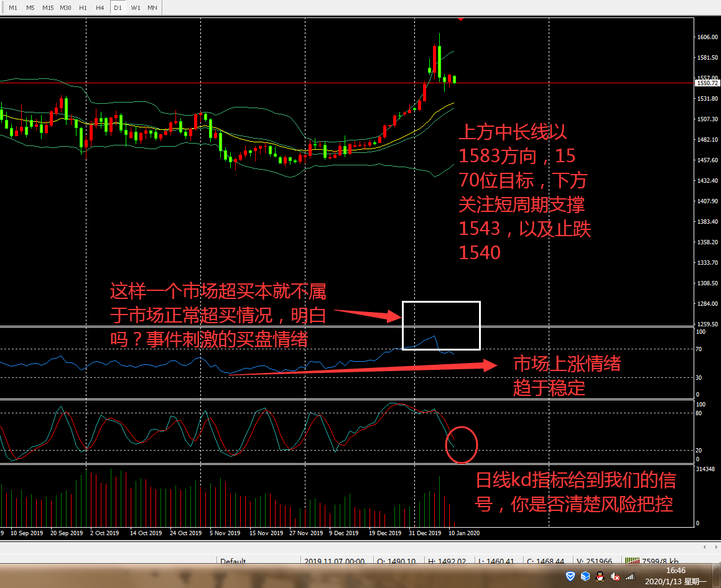
Task: Click the antivirus shield icon in system tray
Action: (x=570, y=576)
